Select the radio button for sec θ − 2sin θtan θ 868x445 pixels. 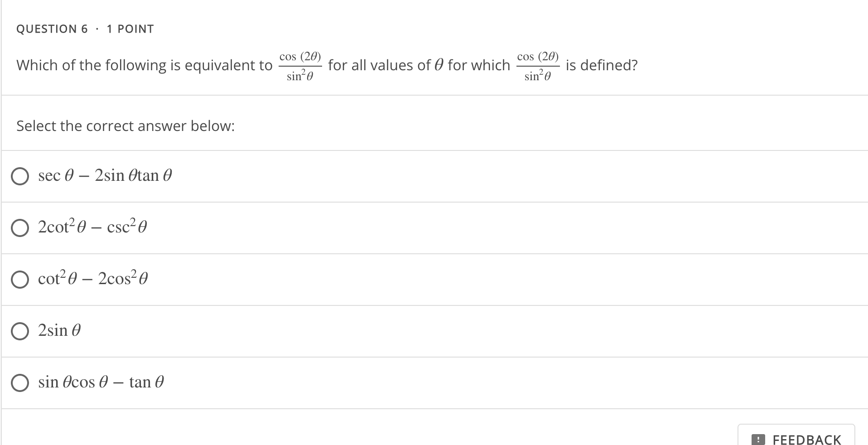click(x=19, y=176)
